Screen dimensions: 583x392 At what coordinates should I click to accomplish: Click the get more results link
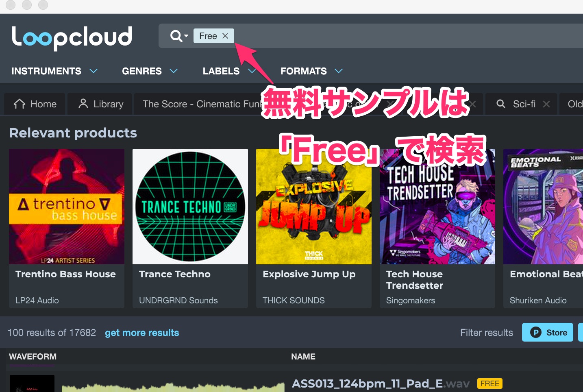tap(142, 333)
